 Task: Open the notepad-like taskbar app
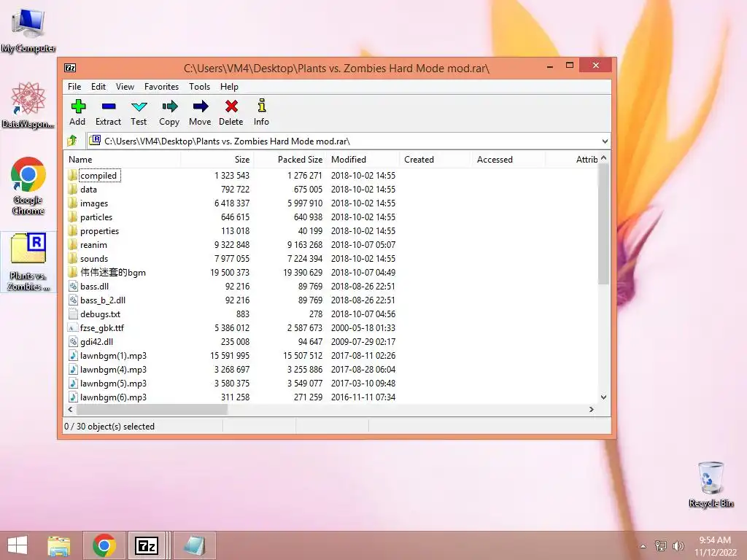(194, 545)
